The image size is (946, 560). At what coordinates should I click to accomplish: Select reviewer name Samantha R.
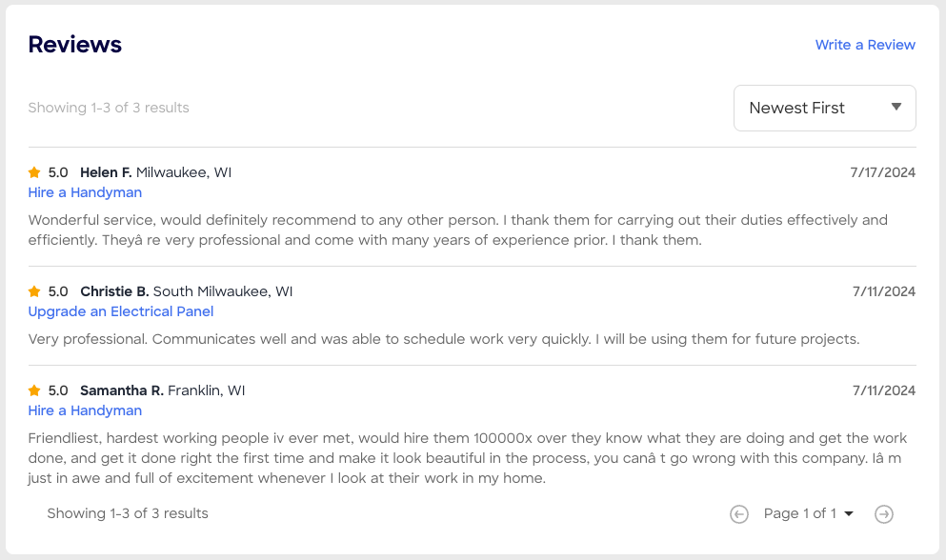point(122,390)
